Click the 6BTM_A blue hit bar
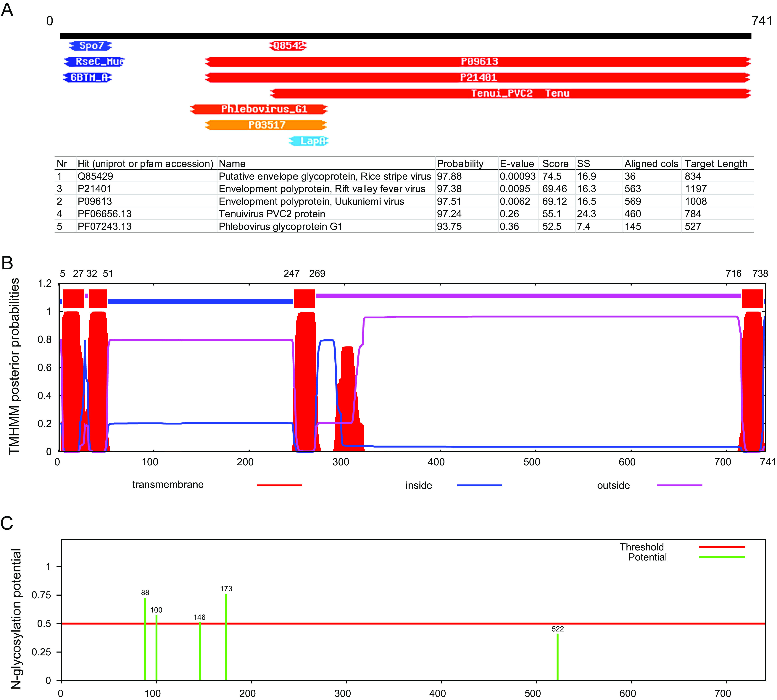This screenshot has width=777, height=700. [87, 77]
